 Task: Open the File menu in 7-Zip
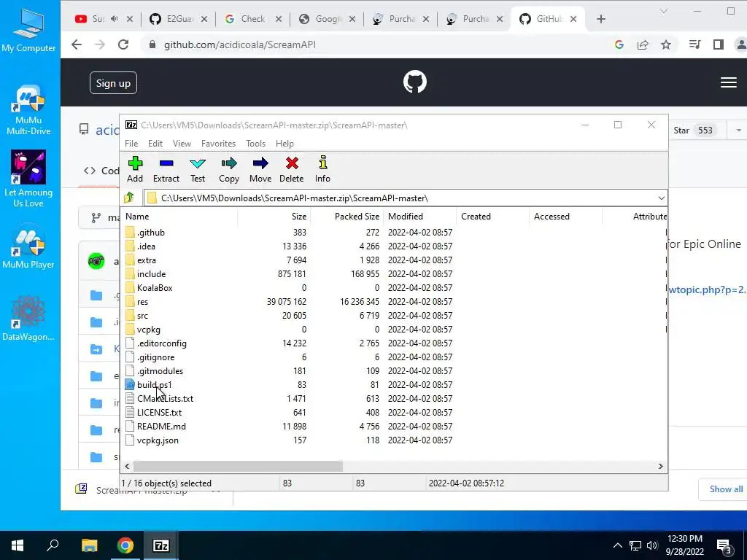[131, 144]
